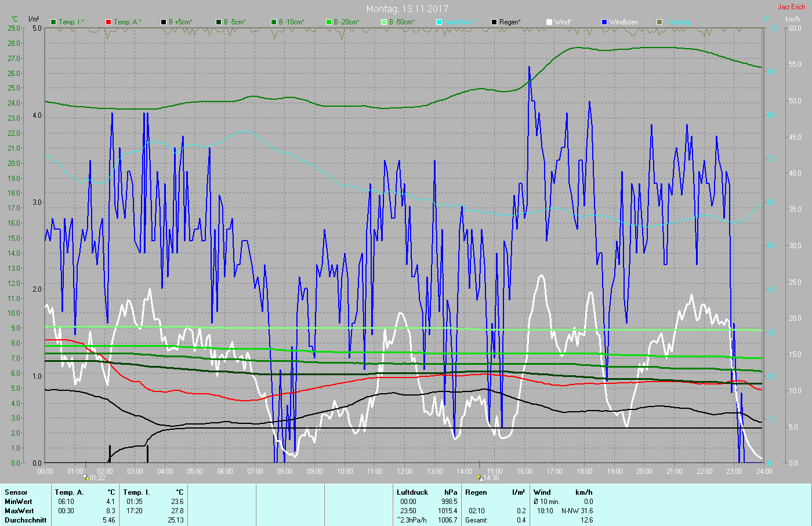
Task: Click the red Jarz Erich text
Action: pyautogui.click(x=791, y=7)
